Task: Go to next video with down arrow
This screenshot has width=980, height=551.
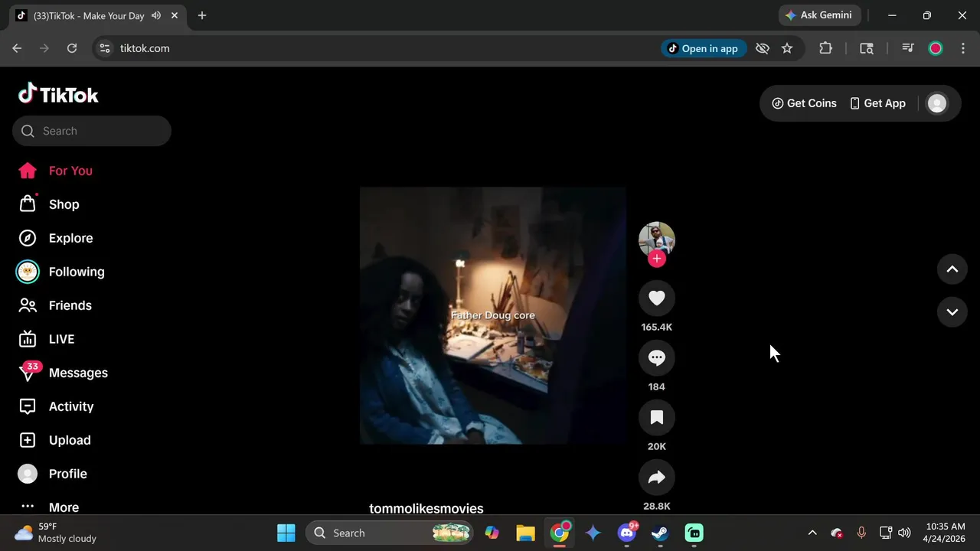Action: click(x=952, y=312)
